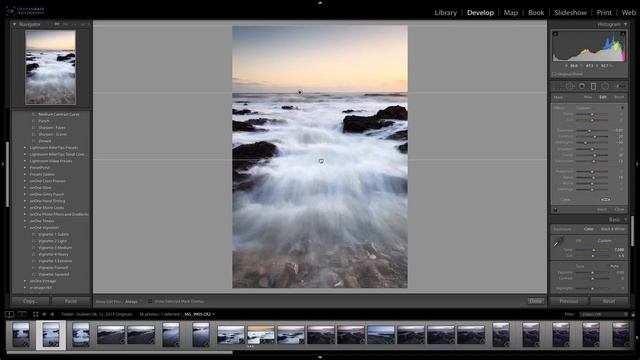The image size is (640, 360).
Task: Choose Color treatment
Action: pos(588,229)
